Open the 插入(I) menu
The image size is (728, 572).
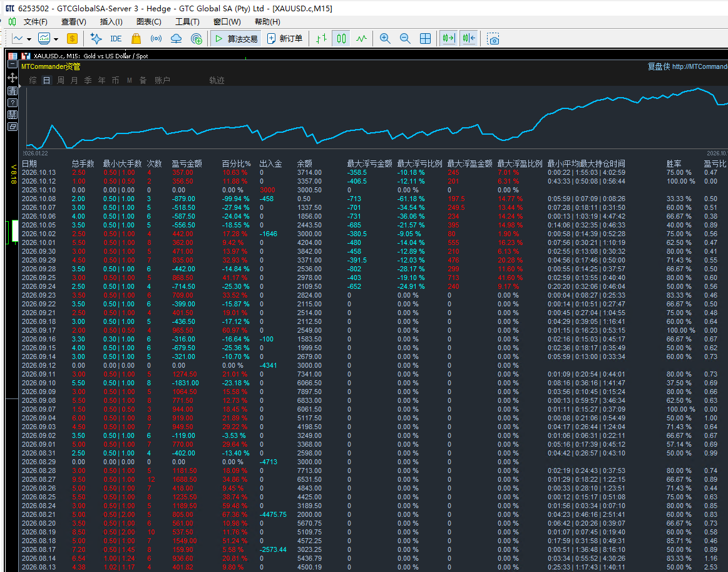coord(111,22)
